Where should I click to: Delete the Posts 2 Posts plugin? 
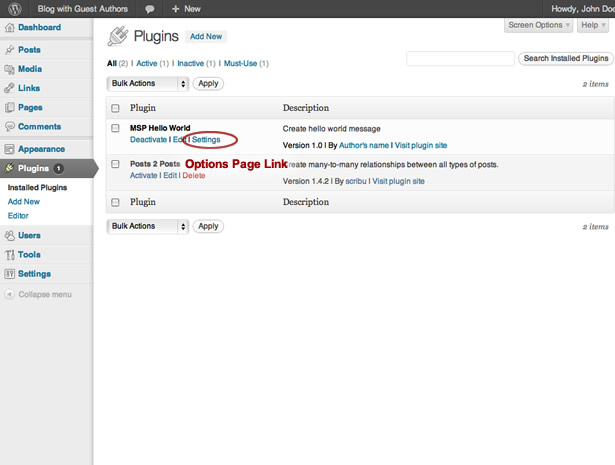pyautogui.click(x=194, y=175)
